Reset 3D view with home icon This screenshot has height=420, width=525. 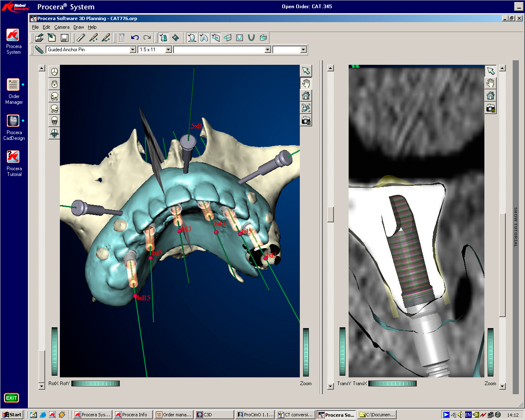[x=306, y=96]
